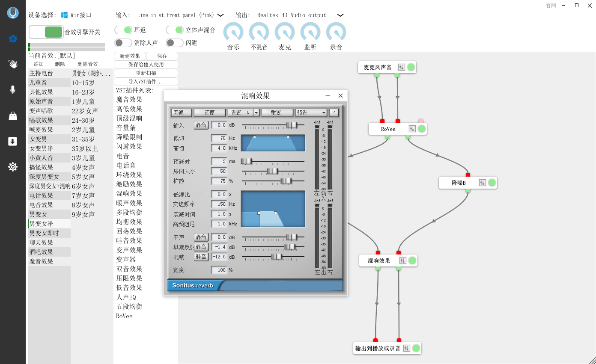
Task: Open the settings gear sidebar icon
Action: (13, 167)
